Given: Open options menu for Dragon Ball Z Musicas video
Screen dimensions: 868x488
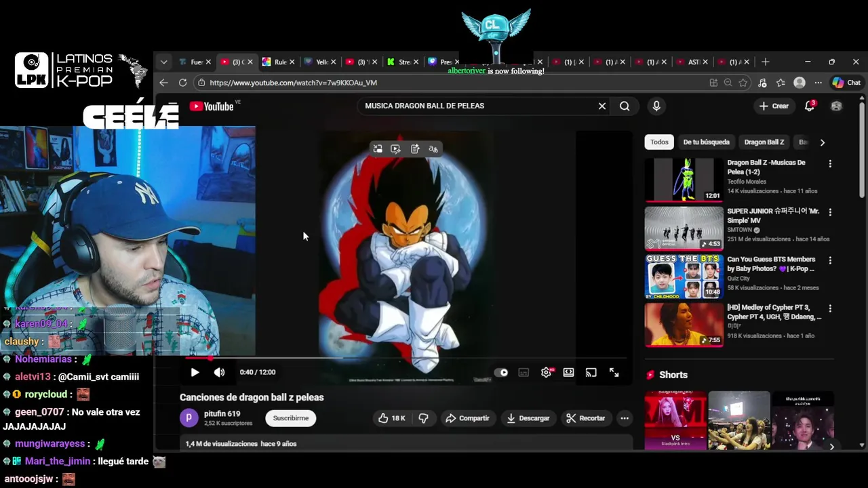Looking at the screenshot, I should pyautogui.click(x=830, y=164).
